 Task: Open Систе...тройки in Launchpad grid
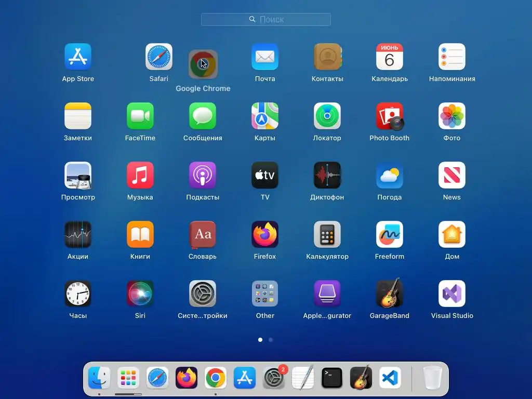[203, 294]
